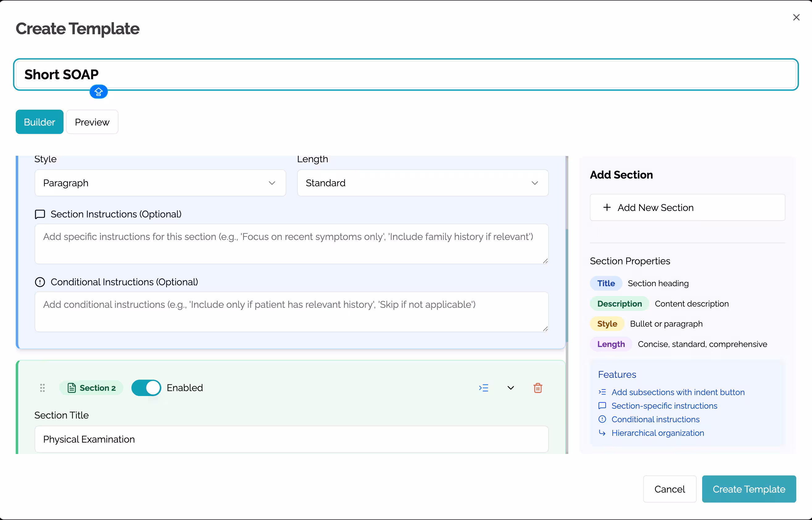Screen dimensions: 812x520
Task: Click the indent subsection icon in Section 2
Action: pos(484,388)
